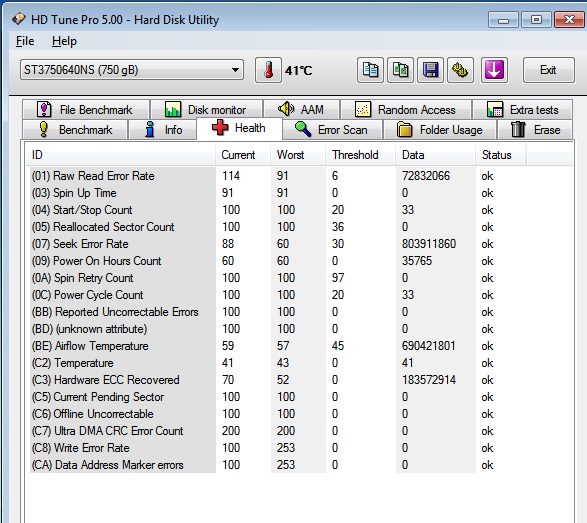Click the Threshold column header
The height and width of the screenshot is (523, 587).
coord(360,155)
